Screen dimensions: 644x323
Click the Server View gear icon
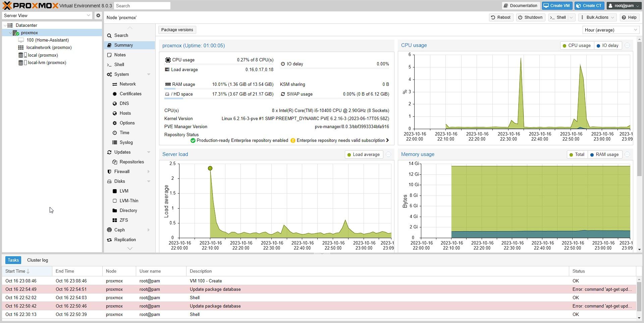click(x=98, y=15)
